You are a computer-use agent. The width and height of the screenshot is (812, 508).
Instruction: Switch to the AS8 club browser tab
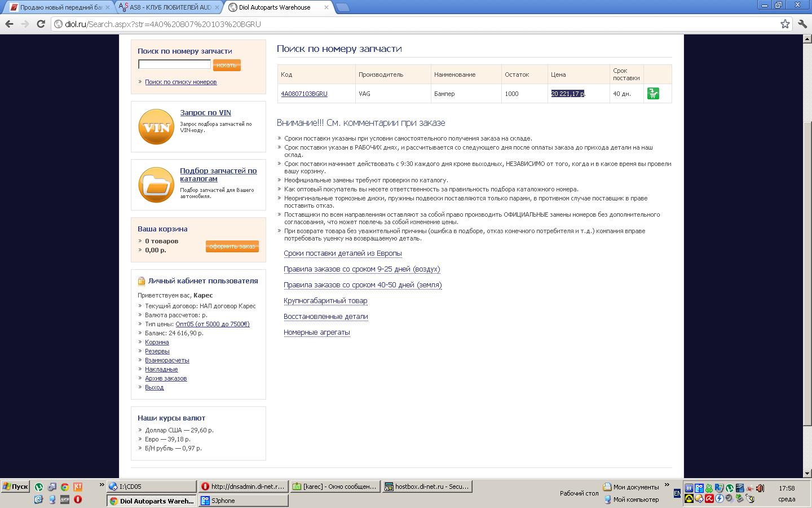pos(169,7)
